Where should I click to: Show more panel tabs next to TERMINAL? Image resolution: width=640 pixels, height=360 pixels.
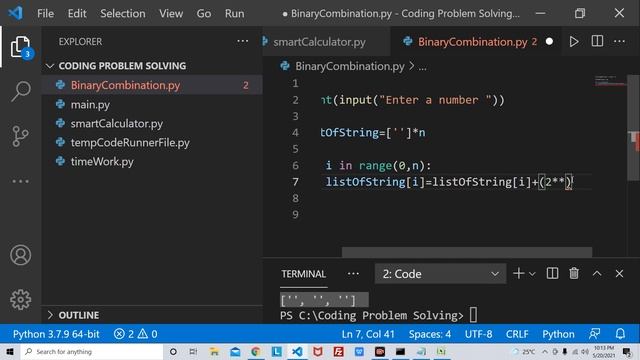click(x=353, y=274)
